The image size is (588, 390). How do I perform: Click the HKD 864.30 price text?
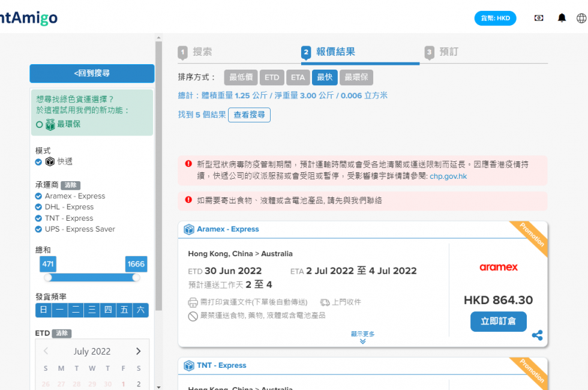tap(499, 300)
